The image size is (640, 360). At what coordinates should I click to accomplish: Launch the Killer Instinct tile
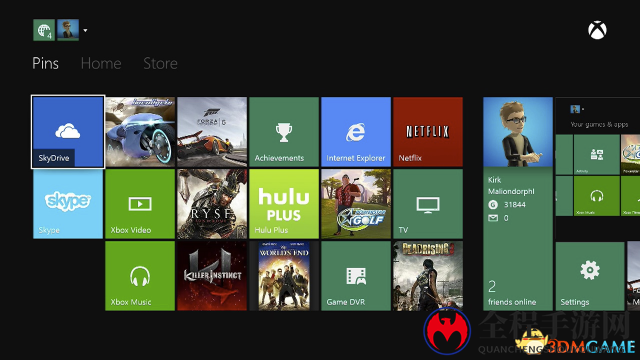pyautogui.click(x=212, y=276)
